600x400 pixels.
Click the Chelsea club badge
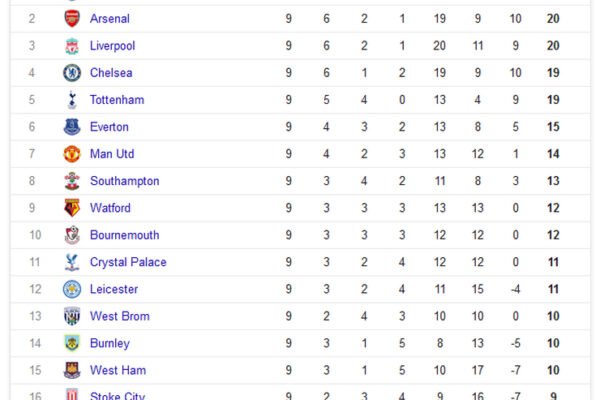[72, 73]
